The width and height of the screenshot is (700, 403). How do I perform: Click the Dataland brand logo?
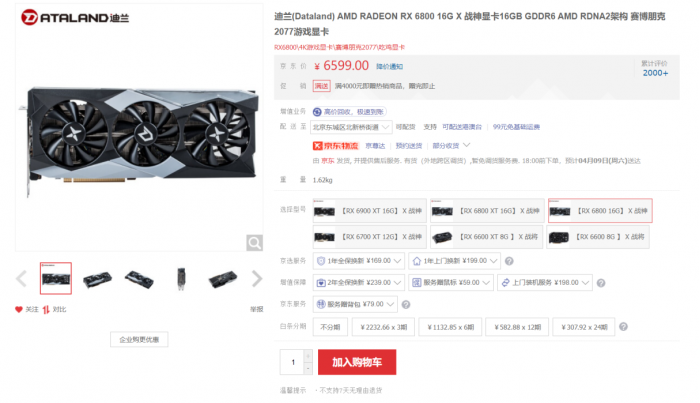point(75,17)
